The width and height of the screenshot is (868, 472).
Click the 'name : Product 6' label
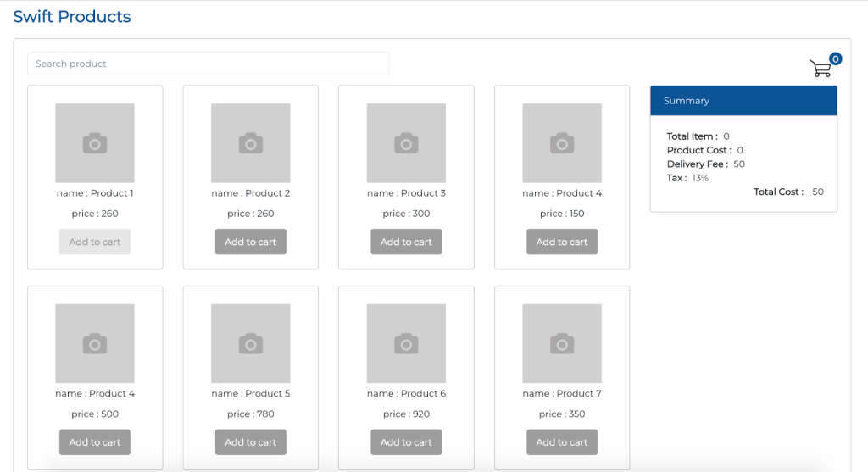coord(406,393)
